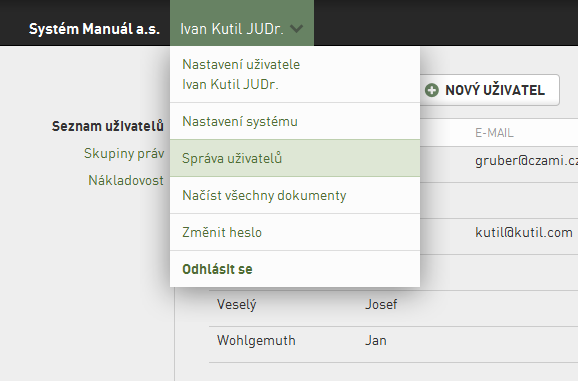Click the Systém Manuál a.s. title

(94, 29)
